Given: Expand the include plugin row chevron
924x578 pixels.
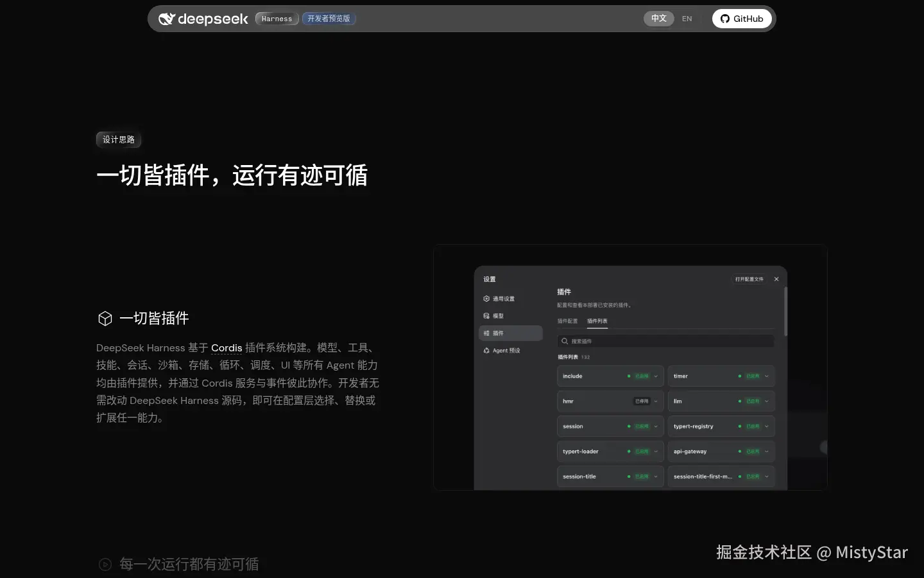Looking at the screenshot, I should pos(656,376).
